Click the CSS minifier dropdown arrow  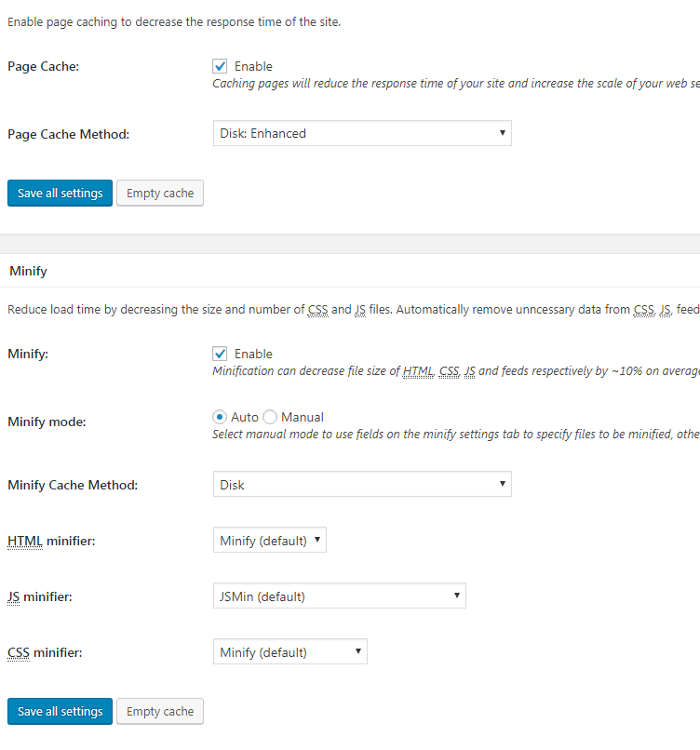357,651
